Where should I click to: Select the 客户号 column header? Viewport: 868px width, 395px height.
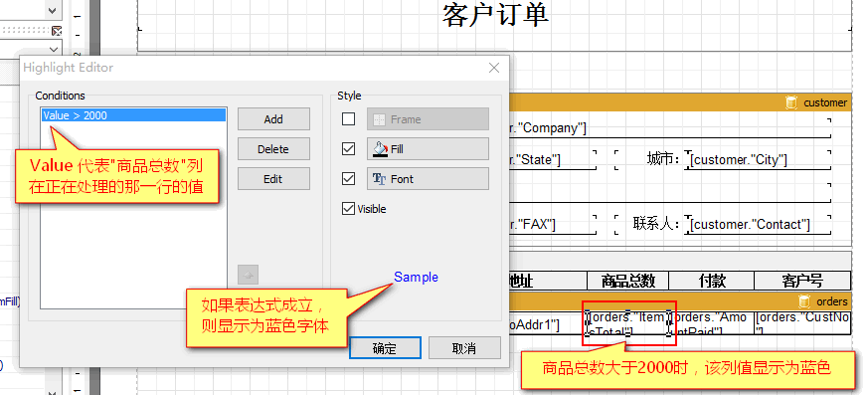click(x=802, y=281)
